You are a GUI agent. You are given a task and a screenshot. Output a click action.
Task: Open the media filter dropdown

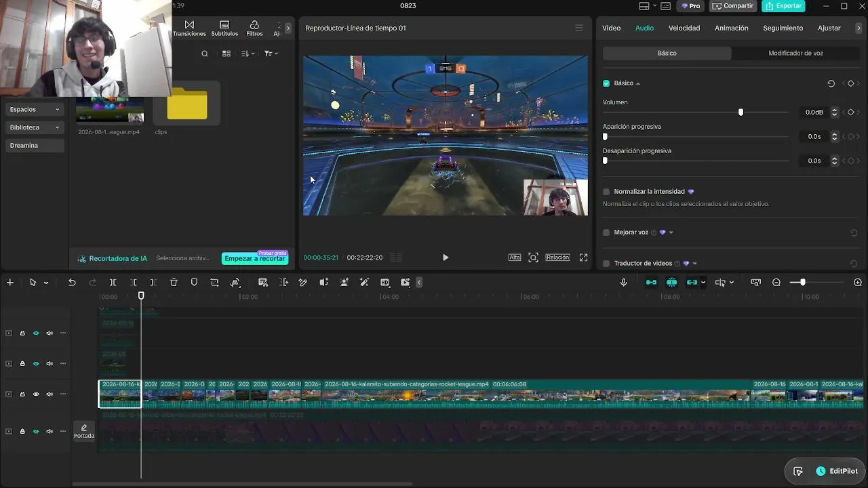click(x=271, y=54)
